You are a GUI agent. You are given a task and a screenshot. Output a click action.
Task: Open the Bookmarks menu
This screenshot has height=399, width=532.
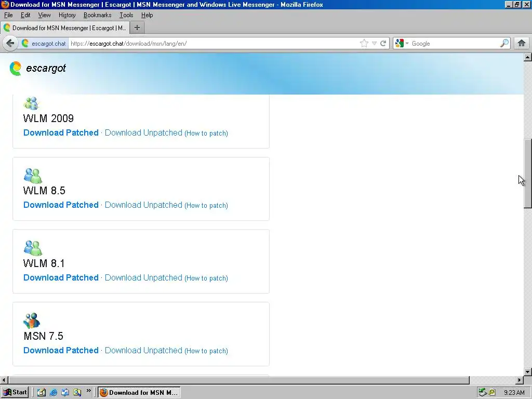[97, 15]
